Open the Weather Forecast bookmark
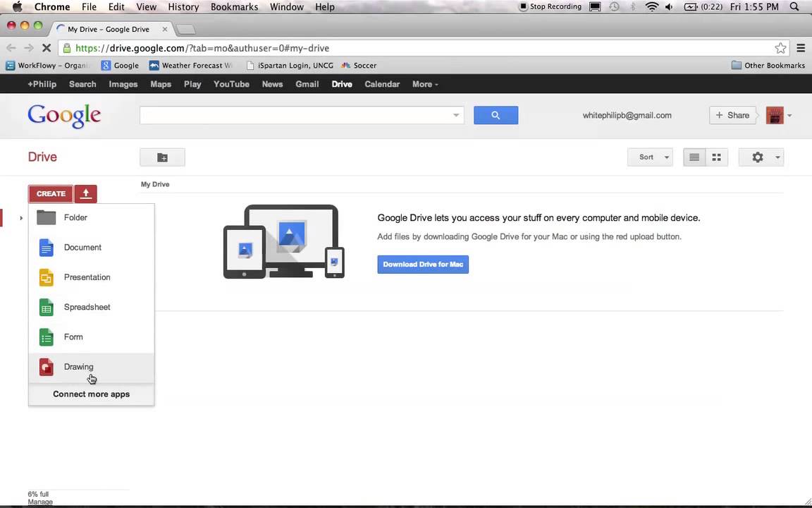This screenshot has height=508, width=812. point(191,66)
